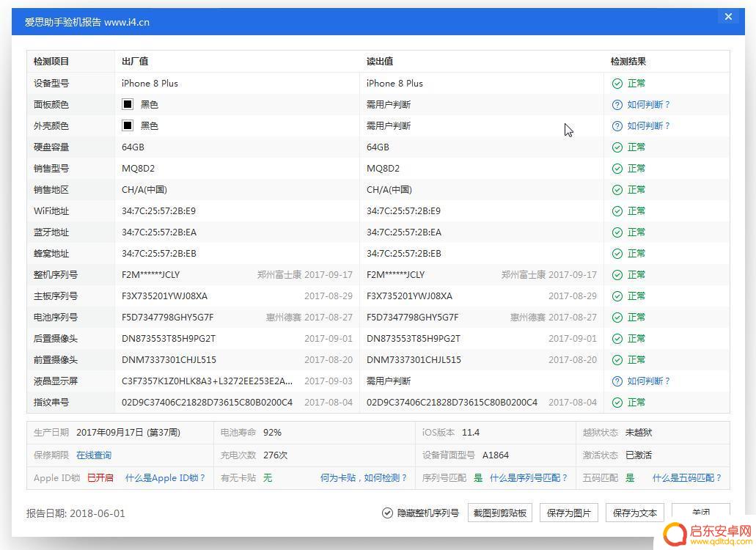
Task: Select factory device serial F2M******JCLY
Action: point(150,275)
